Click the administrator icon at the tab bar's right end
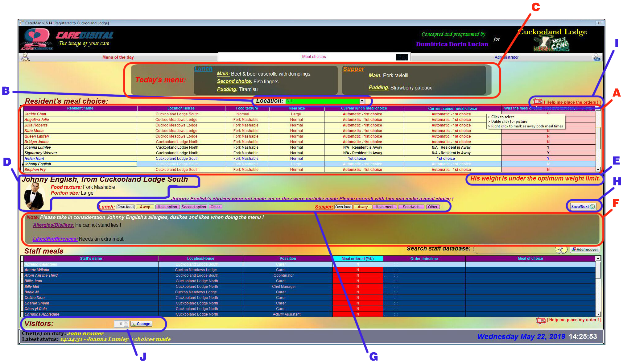Image resolution: width=623 pixels, height=364 pixels. [596, 57]
